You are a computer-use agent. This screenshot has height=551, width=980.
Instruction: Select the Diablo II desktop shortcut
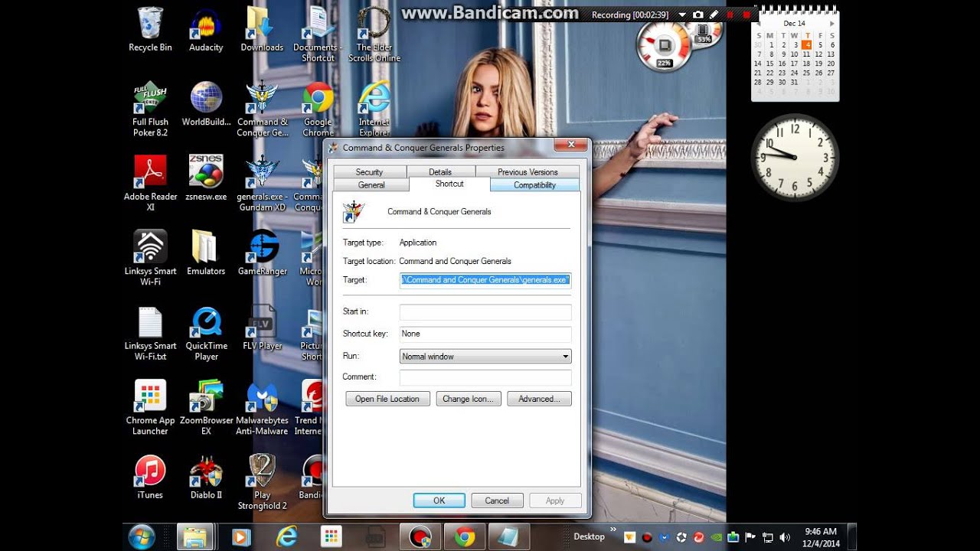(206, 476)
